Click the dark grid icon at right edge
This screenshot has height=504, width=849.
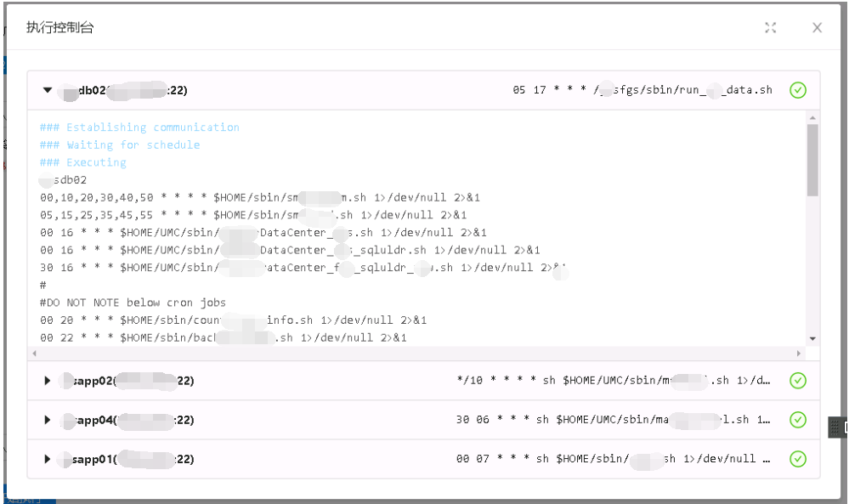click(x=836, y=428)
